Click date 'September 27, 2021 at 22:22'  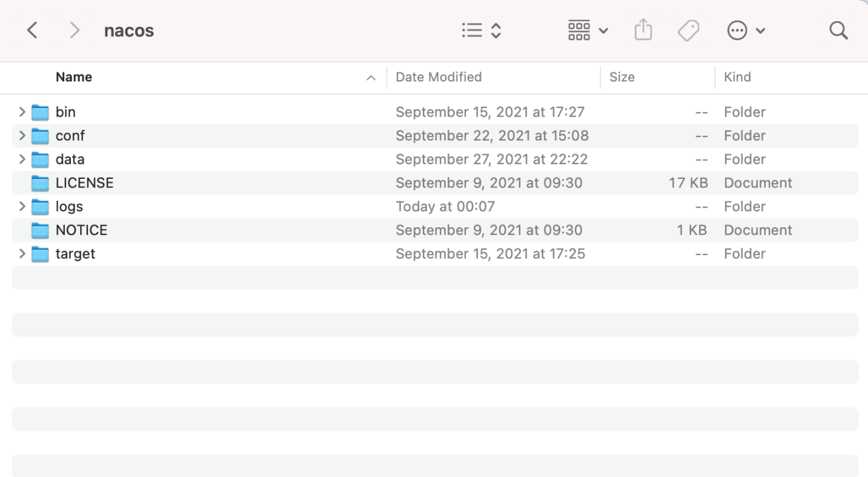(492, 159)
